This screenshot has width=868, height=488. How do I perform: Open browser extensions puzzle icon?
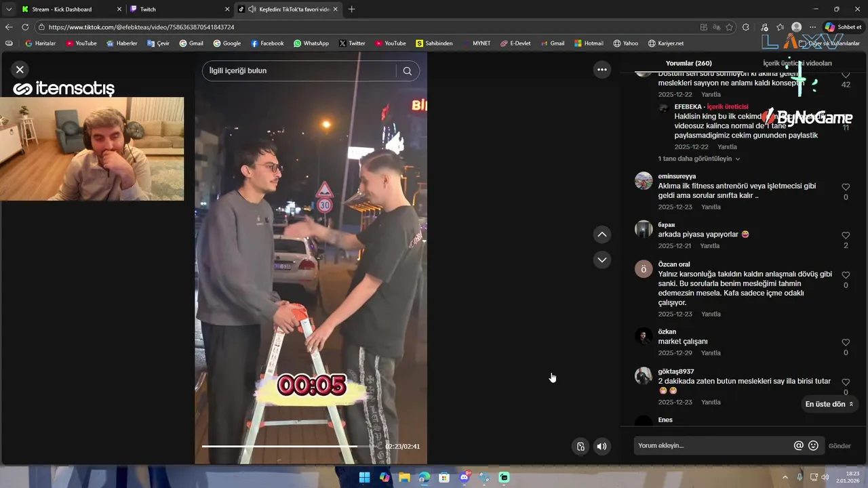[746, 27]
